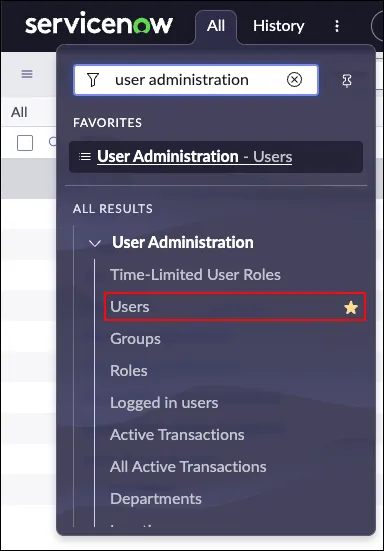Open the Groups module
The height and width of the screenshot is (551, 384).
tap(135, 339)
